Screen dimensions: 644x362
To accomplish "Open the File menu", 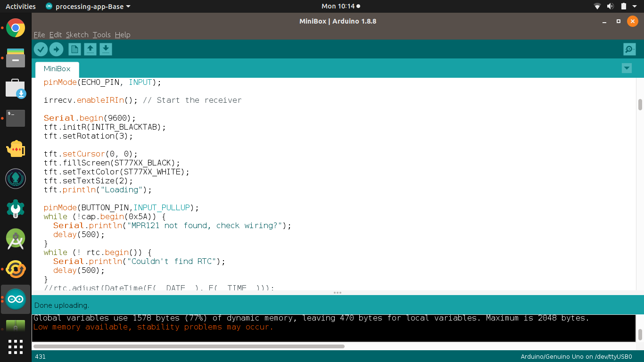I will [40, 35].
